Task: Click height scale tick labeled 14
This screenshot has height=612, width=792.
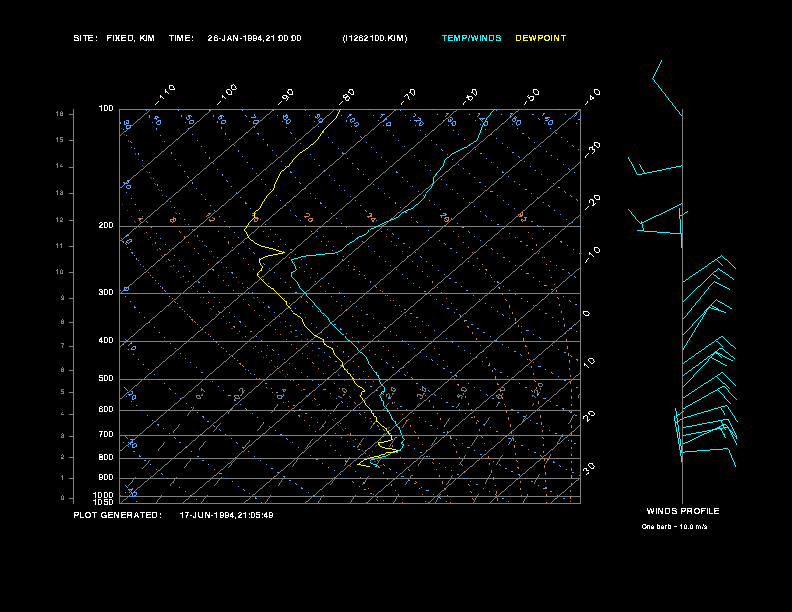Action: coord(60,166)
